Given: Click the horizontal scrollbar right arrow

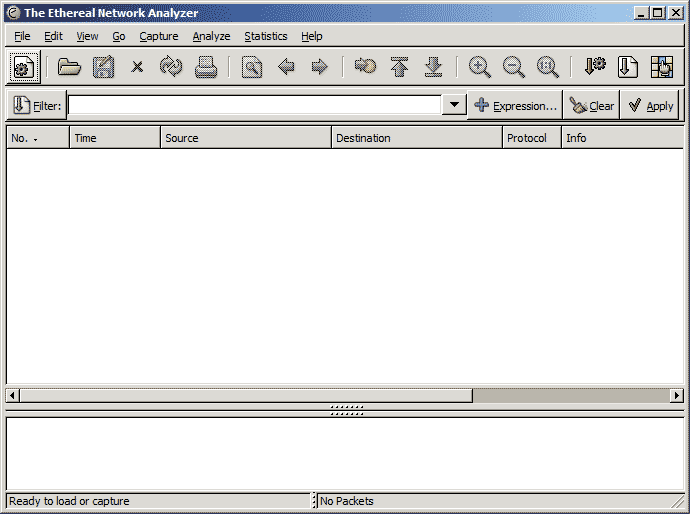Looking at the screenshot, I should point(677,395).
